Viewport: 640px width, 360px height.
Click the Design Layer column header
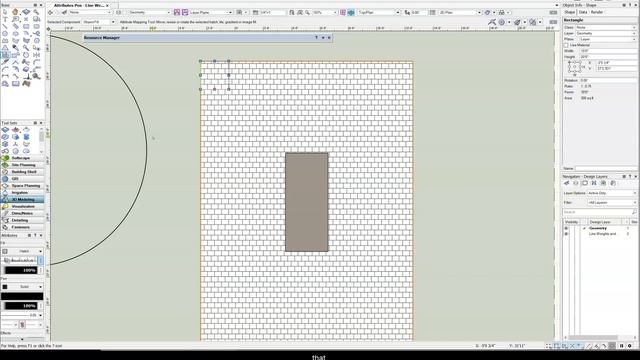(x=600, y=222)
